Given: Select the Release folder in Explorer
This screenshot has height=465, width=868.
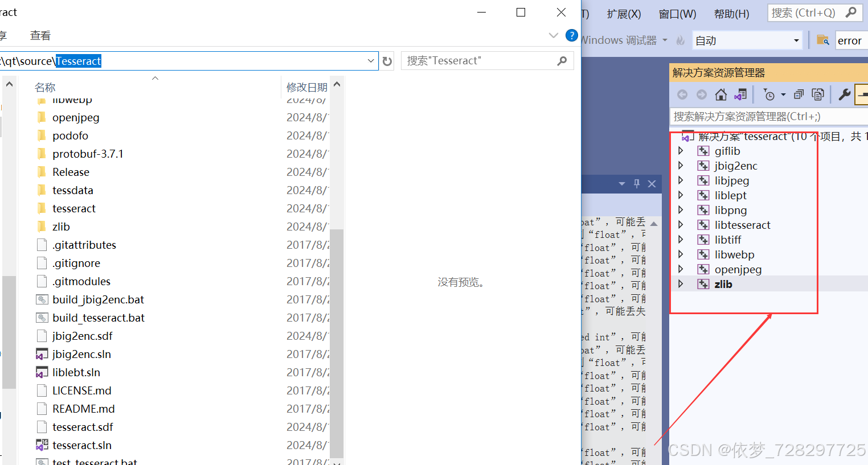Looking at the screenshot, I should point(71,172).
